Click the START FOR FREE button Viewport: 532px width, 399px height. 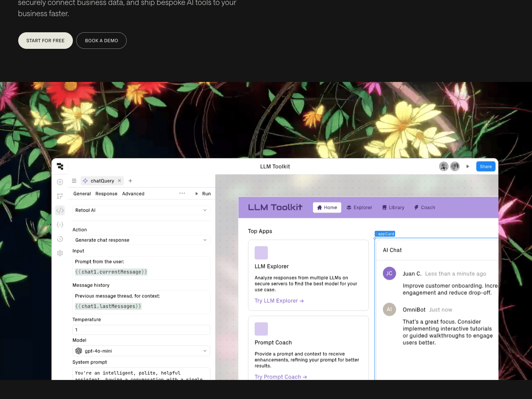point(46,41)
